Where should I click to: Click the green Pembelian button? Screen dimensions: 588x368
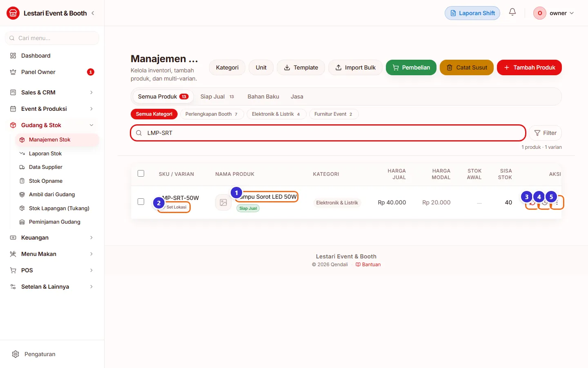tap(411, 67)
